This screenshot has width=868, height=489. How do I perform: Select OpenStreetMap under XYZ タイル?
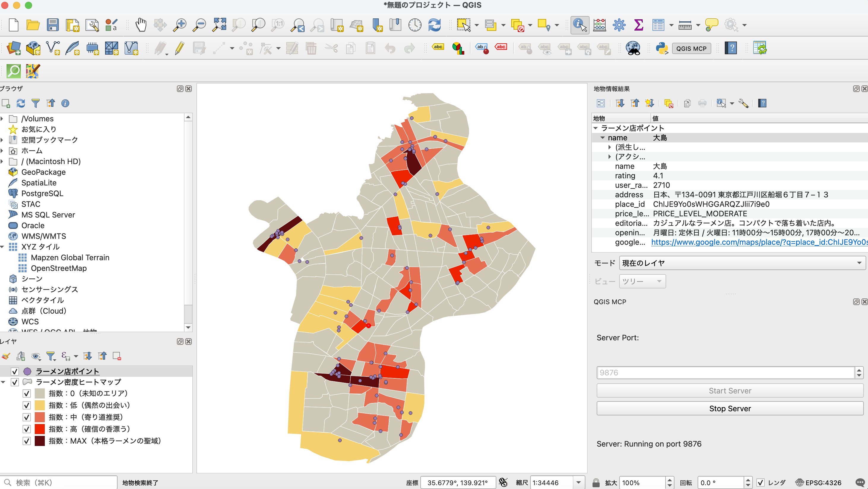59,268
